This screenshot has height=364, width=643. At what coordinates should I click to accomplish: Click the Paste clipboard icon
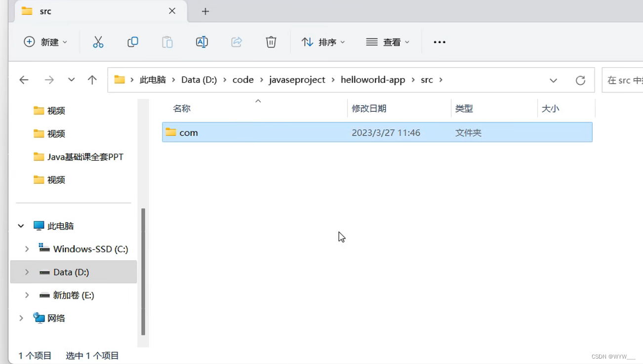167,42
